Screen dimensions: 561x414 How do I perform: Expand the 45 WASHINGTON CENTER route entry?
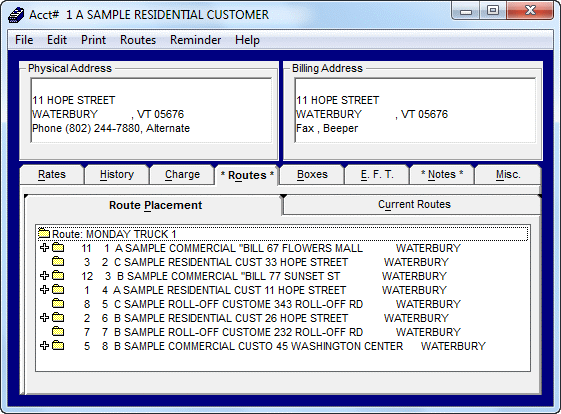(44, 345)
